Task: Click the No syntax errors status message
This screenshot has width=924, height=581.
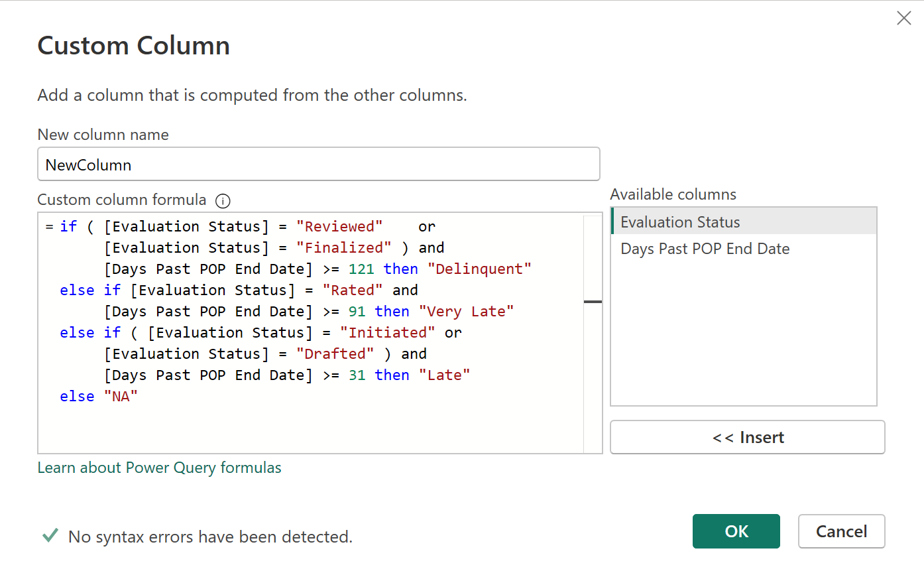Action: point(210,537)
